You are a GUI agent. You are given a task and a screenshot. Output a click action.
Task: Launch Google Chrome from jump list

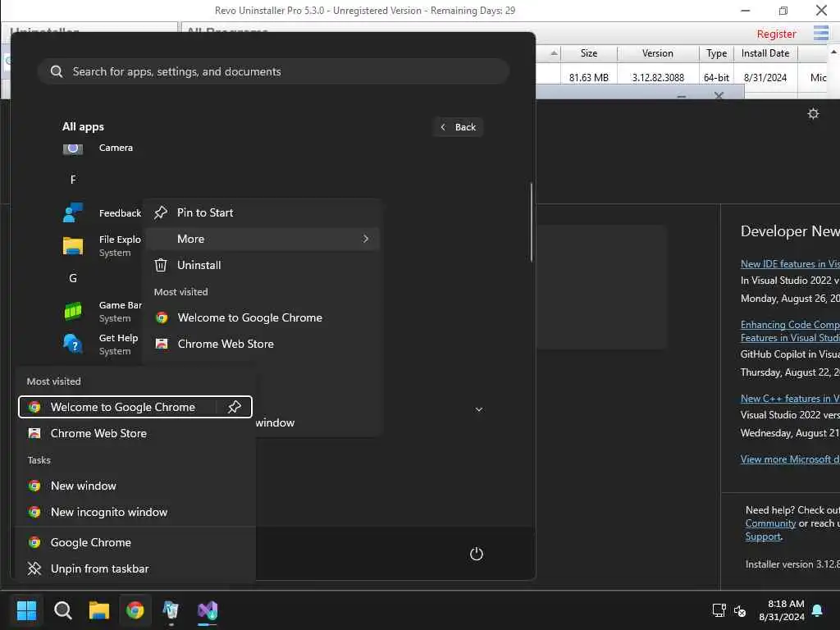tap(135, 542)
